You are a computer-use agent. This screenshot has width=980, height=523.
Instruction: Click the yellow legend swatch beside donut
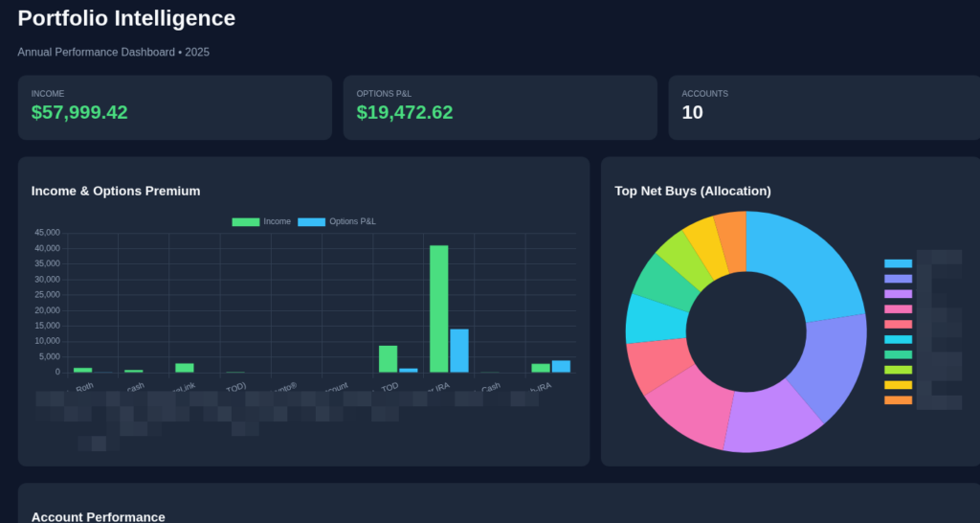[898, 385]
